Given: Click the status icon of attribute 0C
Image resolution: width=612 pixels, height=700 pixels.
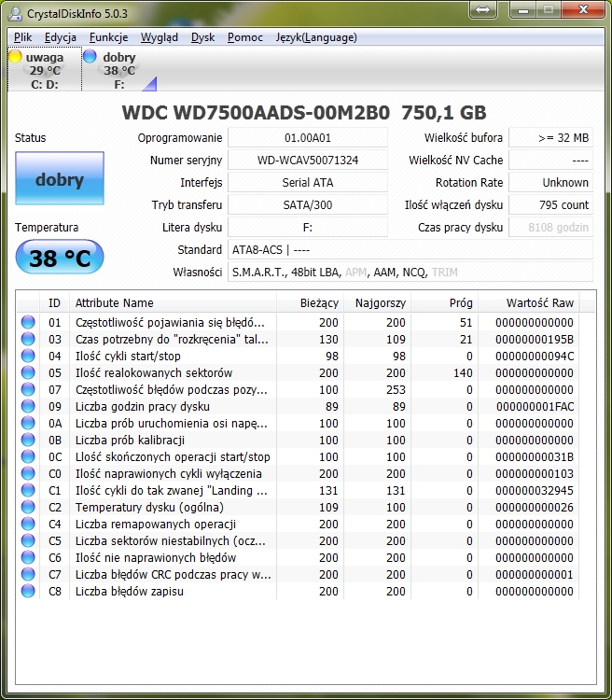Looking at the screenshot, I should (28, 456).
